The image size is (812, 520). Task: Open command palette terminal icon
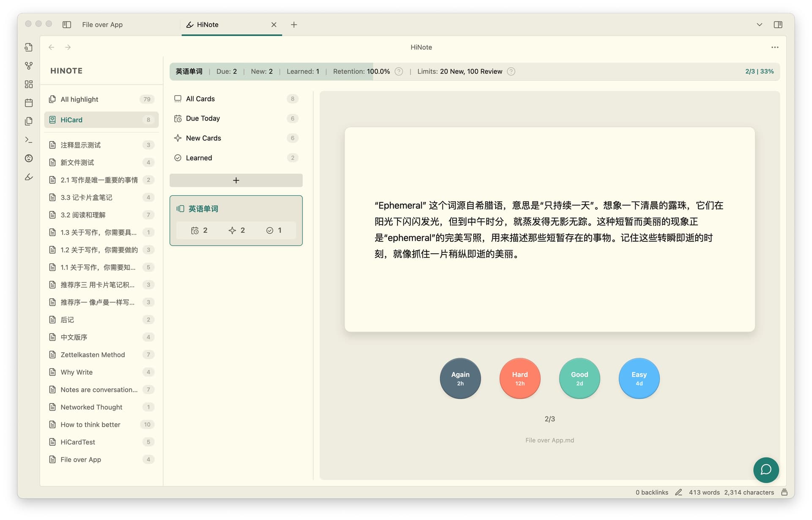click(29, 140)
